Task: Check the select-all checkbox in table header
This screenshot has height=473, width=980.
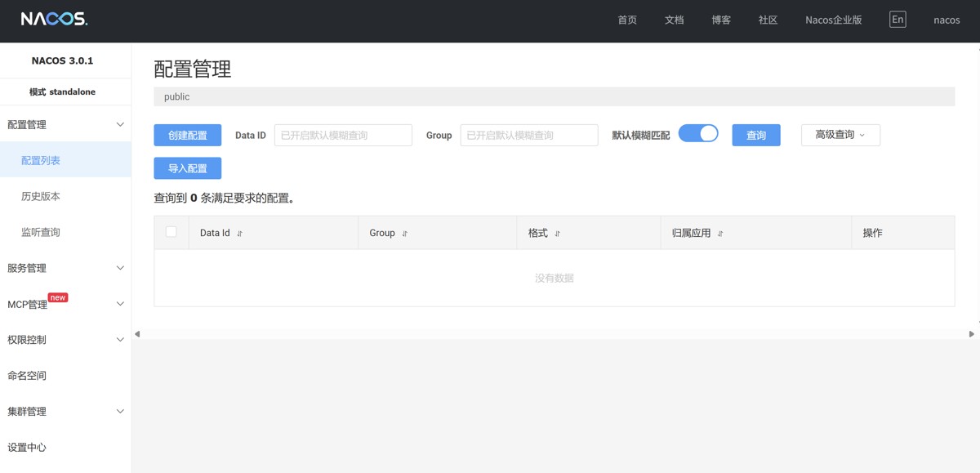Action: 171,232
